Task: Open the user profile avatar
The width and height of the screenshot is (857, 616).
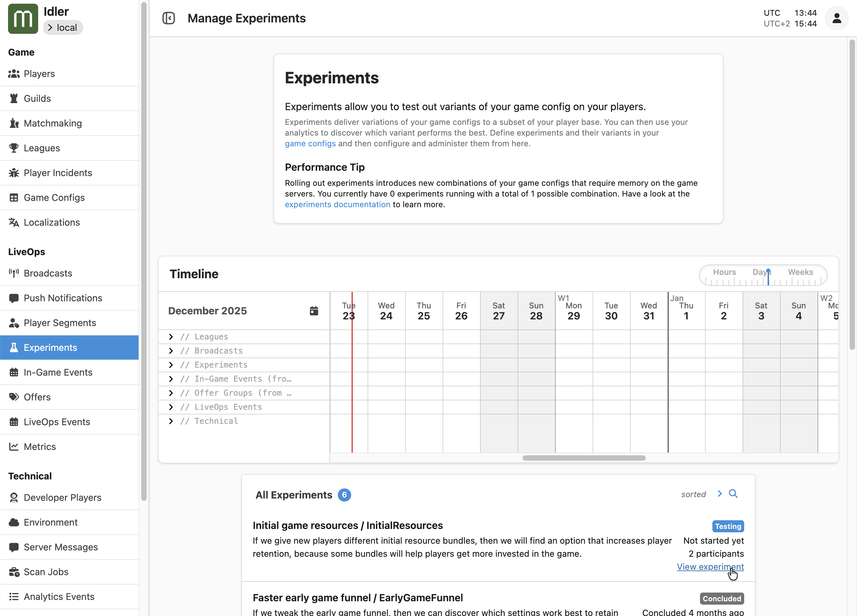Action: tap(837, 18)
